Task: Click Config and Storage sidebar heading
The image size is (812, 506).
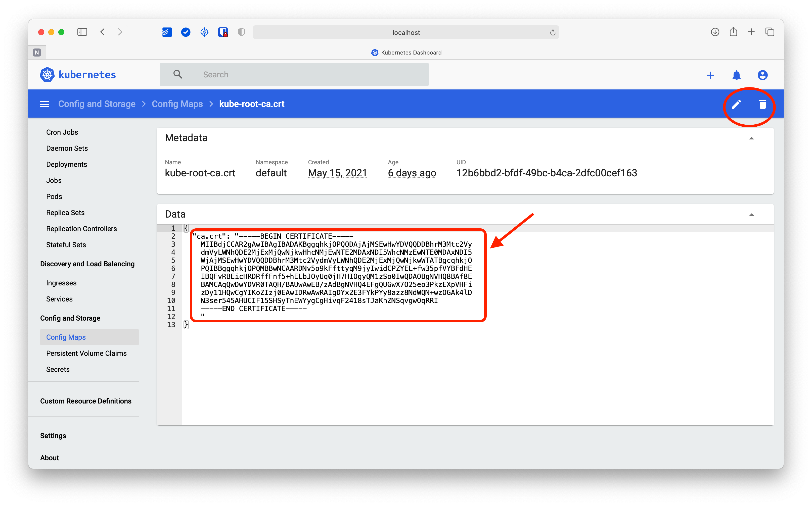Action: pyautogui.click(x=70, y=318)
